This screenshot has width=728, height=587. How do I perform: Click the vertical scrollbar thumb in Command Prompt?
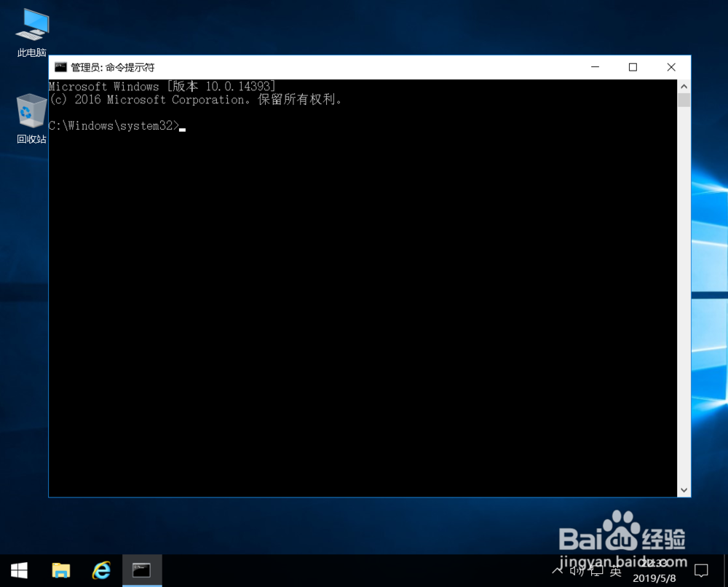click(x=684, y=100)
